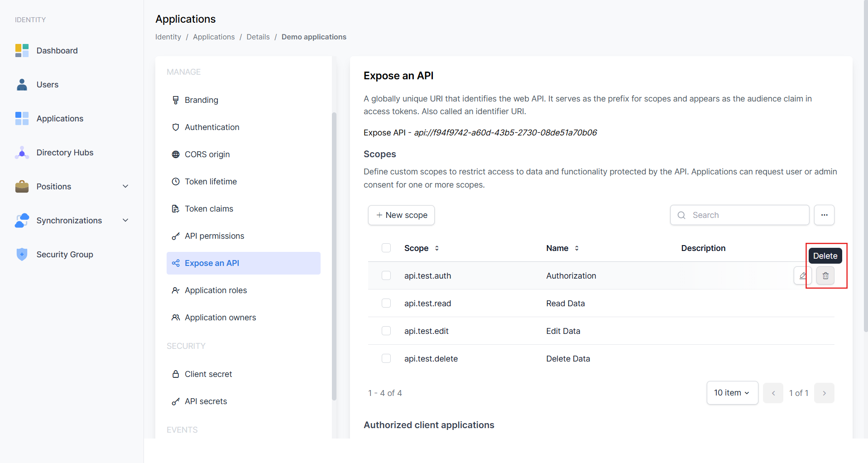The height and width of the screenshot is (463, 868).
Task: Click the Applications grid icon in sidebar
Action: pyautogui.click(x=22, y=119)
